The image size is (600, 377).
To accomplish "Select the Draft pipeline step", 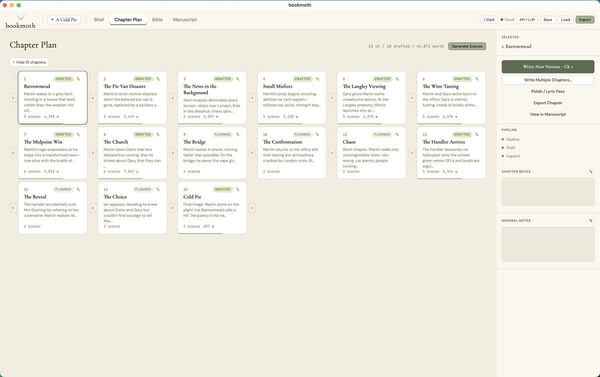I will pyautogui.click(x=509, y=148).
